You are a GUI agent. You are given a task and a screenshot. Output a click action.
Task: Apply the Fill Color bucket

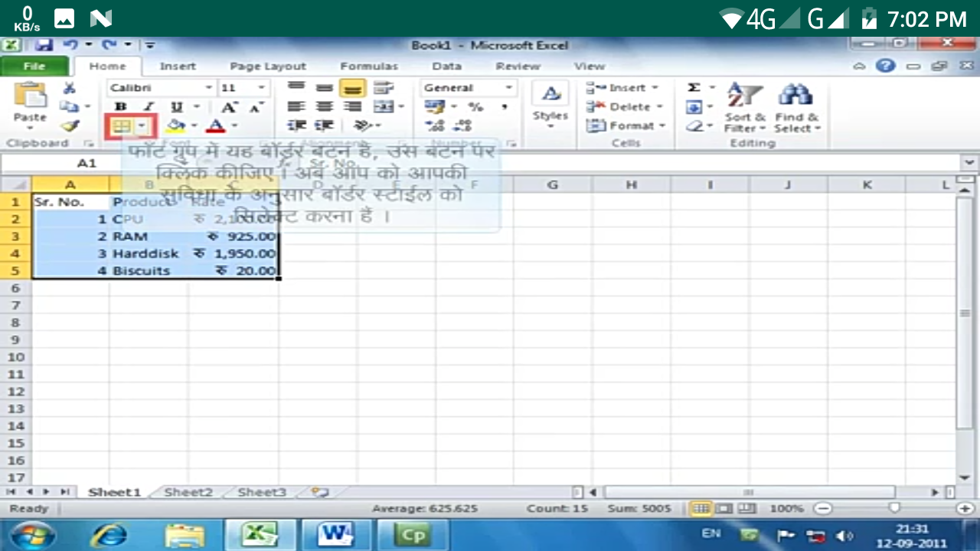coord(175,126)
